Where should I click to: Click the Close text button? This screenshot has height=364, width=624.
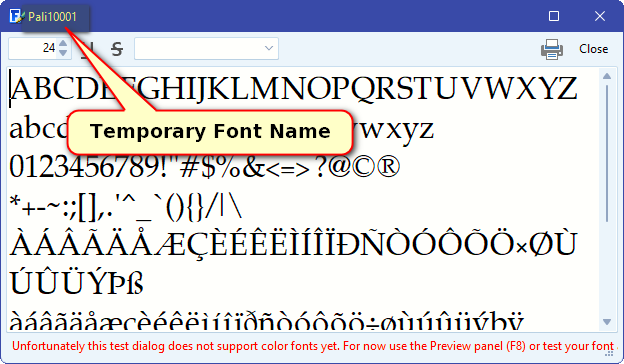click(x=593, y=49)
